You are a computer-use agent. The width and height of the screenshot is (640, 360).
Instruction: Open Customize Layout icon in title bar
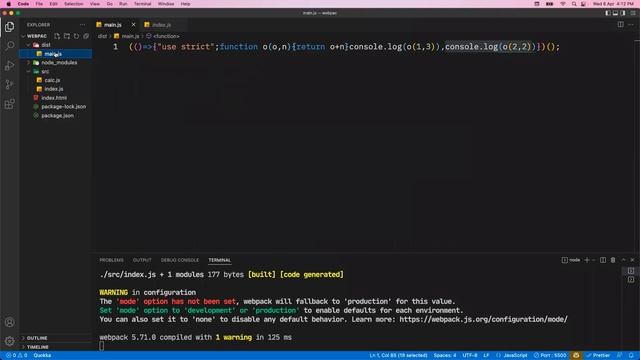tap(633, 13)
